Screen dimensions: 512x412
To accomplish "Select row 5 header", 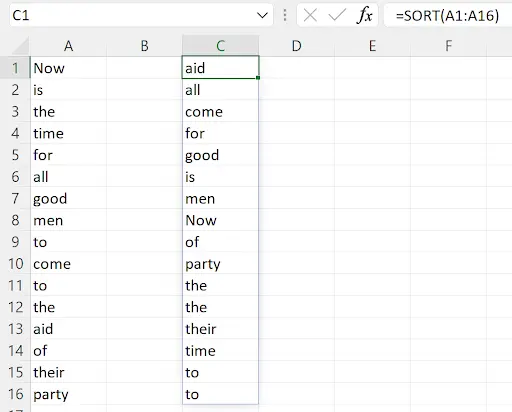I will click(15, 155).
